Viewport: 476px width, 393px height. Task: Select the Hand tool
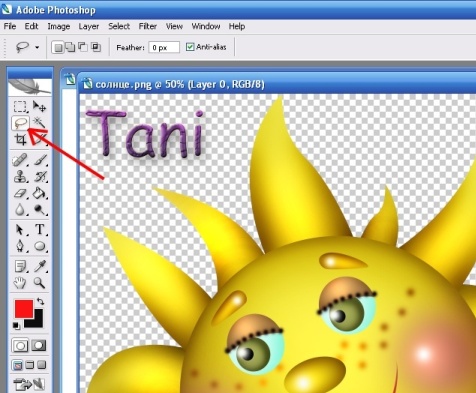(20, 283)
